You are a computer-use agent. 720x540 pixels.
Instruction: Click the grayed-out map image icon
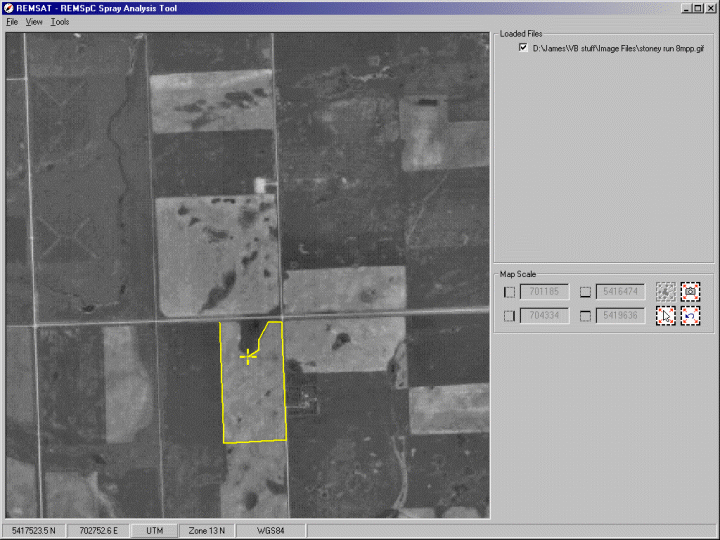click(666, 292)
